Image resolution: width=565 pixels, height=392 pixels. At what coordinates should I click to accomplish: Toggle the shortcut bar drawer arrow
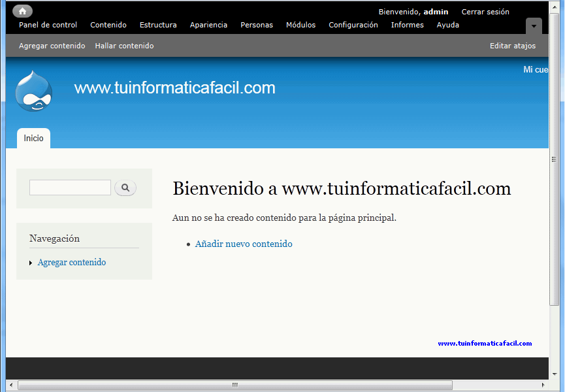click(x=534, y=26)
